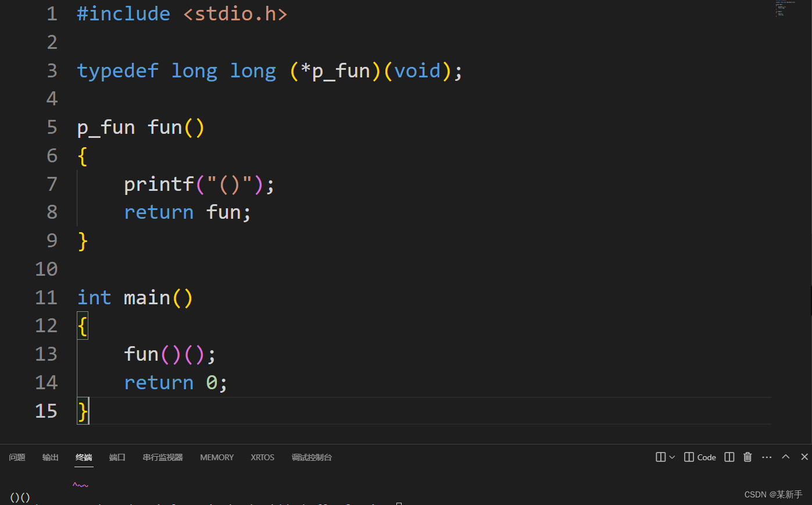Switch to the 问题 panel tab
The width and height of the screenshot is (812, 505).
tap(17, 457)
